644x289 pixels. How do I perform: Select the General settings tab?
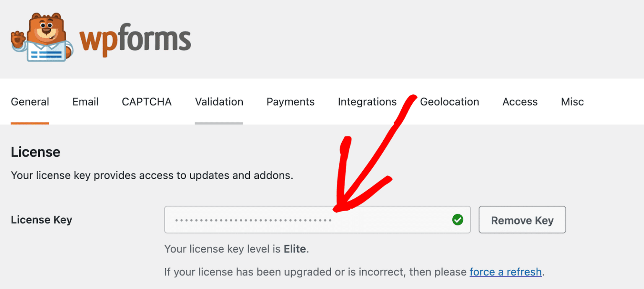30,102
